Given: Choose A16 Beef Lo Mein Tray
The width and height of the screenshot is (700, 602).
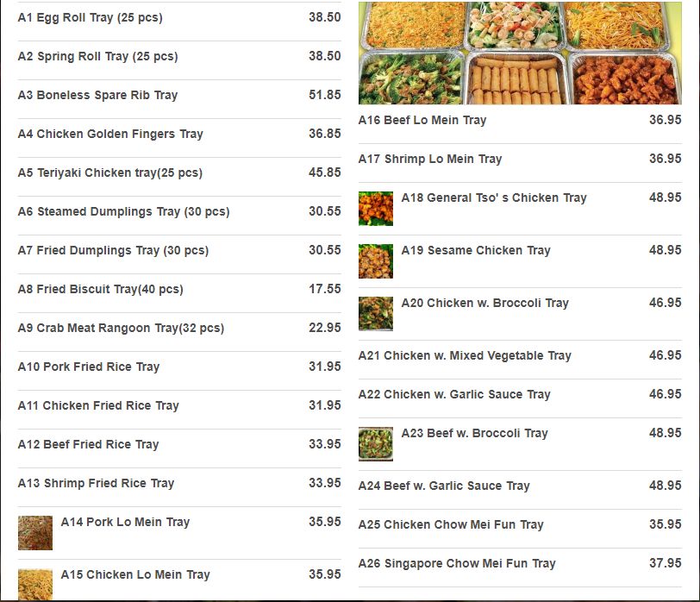Looking at the screenshot, I should pos(422,120).
